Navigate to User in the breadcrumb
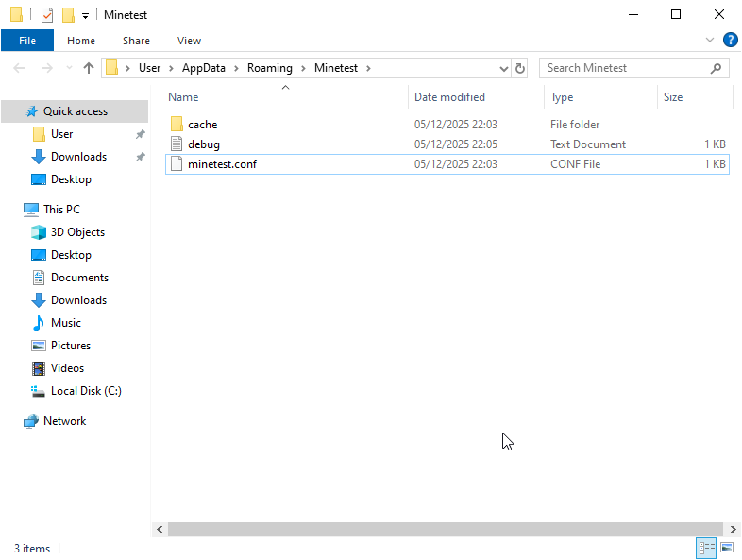 149,68
